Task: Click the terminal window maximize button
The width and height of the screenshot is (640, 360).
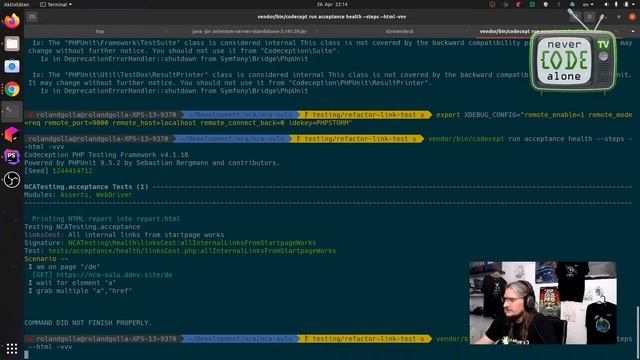Action: point(619,17)
